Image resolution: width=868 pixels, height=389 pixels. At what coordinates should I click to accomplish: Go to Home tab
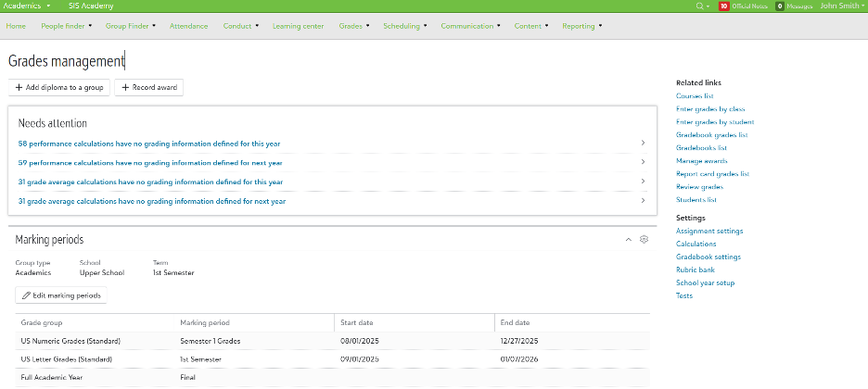(x=16, y=26)
